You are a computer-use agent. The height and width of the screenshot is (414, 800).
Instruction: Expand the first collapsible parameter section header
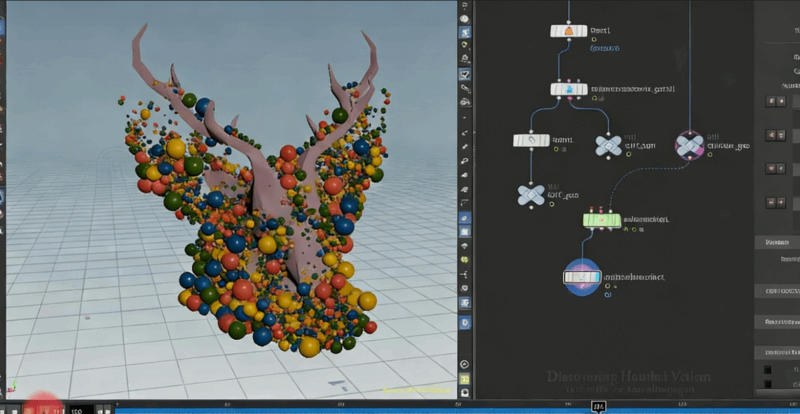click(778, 242)
